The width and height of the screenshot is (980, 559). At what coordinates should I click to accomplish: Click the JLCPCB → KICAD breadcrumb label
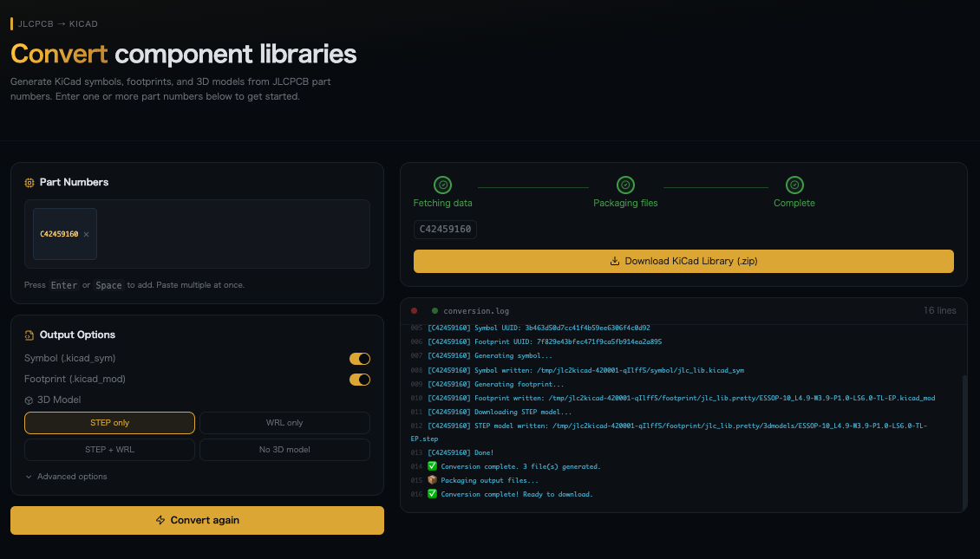coord(57,23)
